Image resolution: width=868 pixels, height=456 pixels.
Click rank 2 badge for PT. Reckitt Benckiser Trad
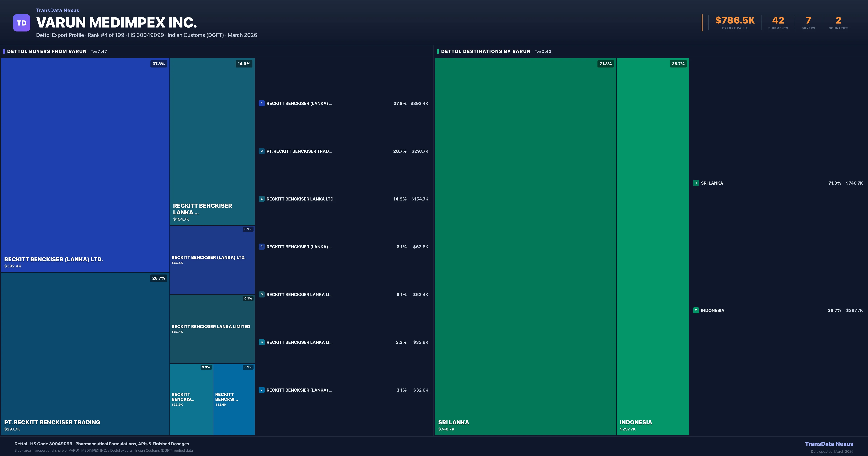[261, 151]
